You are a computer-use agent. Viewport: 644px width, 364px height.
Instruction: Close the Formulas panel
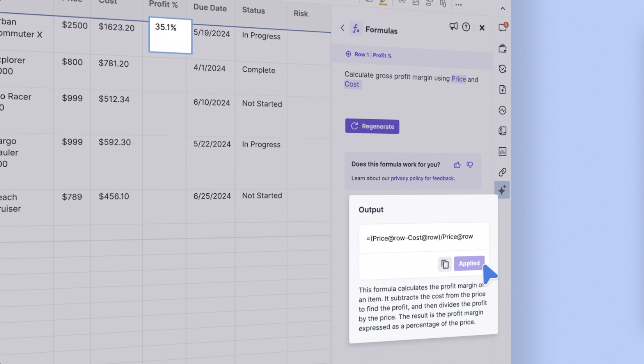click(x=482, y=28)
